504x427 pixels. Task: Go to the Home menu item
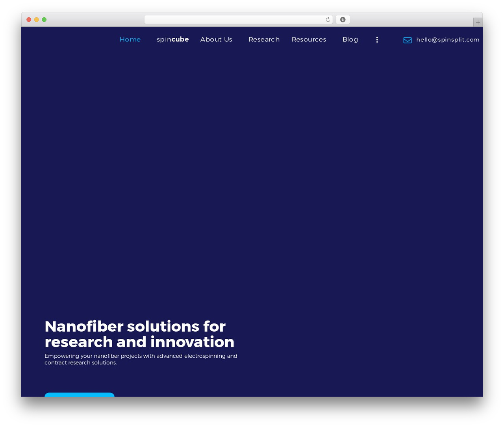click(x=130, y=39)
